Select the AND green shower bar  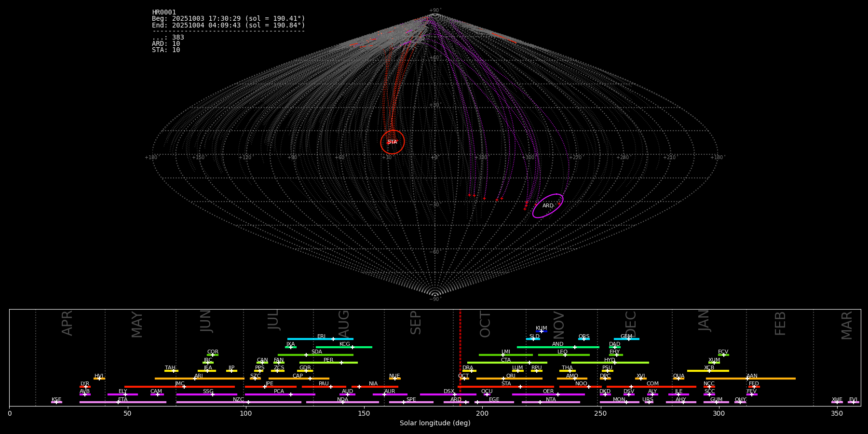(x=558, y=347)
